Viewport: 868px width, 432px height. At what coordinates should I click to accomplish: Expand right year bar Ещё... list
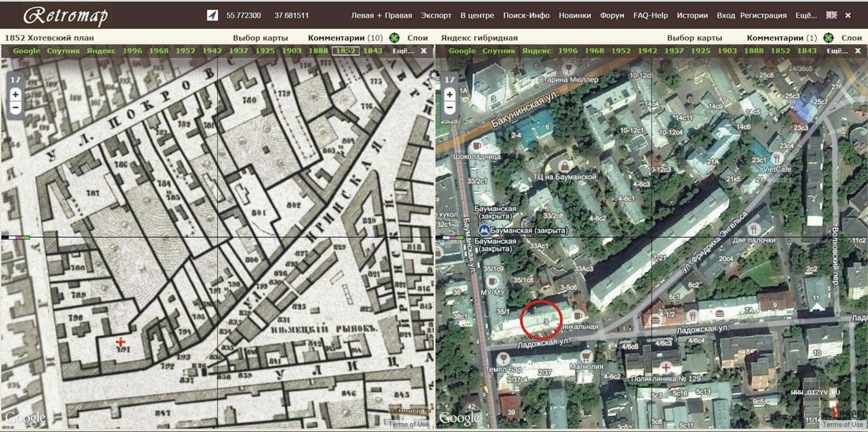[x=837, y=51]
